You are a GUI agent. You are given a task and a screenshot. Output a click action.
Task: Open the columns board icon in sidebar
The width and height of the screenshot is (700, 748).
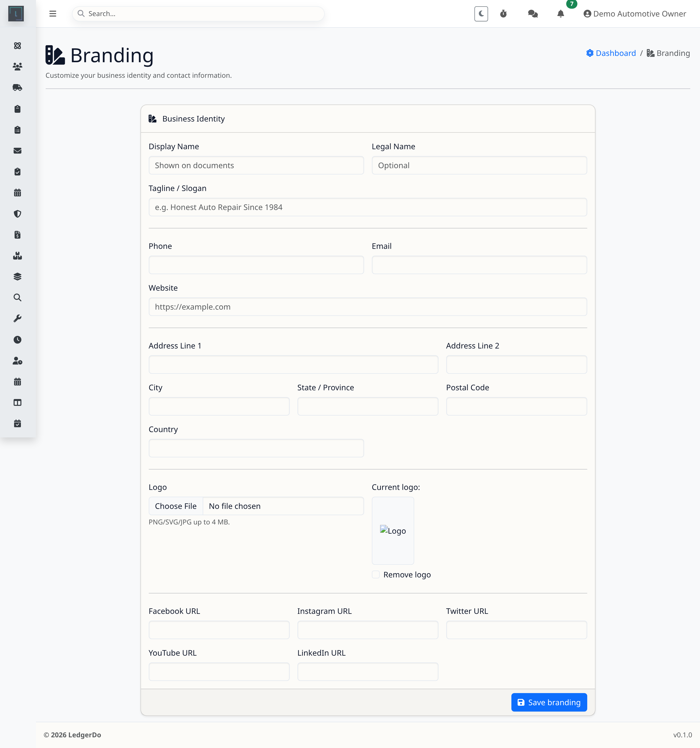tap(17, 403)
